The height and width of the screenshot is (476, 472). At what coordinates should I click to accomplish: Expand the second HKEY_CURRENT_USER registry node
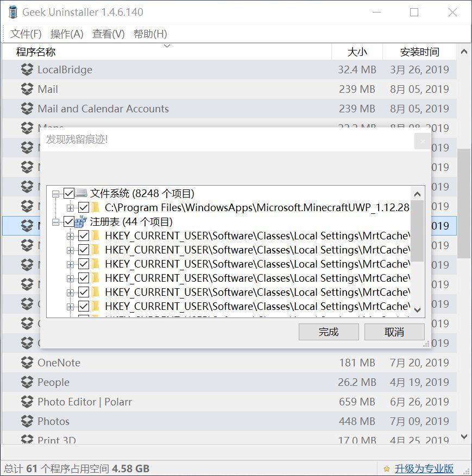coord(70,250)
